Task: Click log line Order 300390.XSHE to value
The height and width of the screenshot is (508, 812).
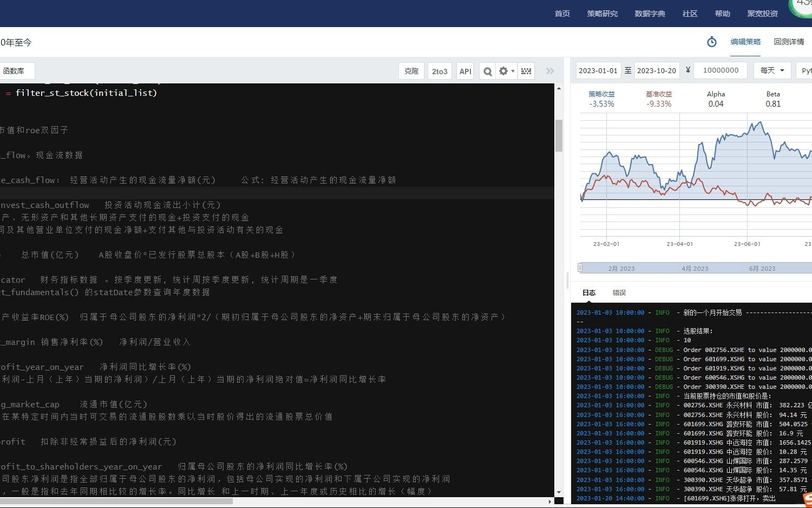Action: tap(747, 387)
